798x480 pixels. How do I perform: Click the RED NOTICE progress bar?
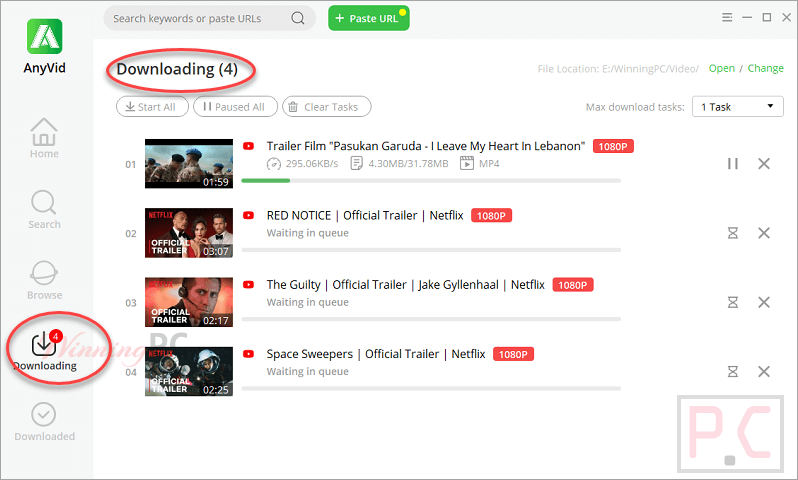coord(431,249)
